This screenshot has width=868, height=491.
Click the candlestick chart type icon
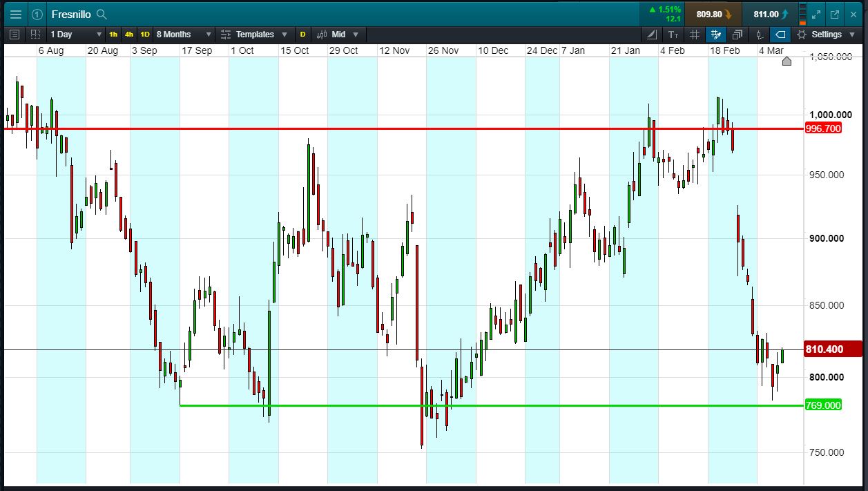click(322, 34)
